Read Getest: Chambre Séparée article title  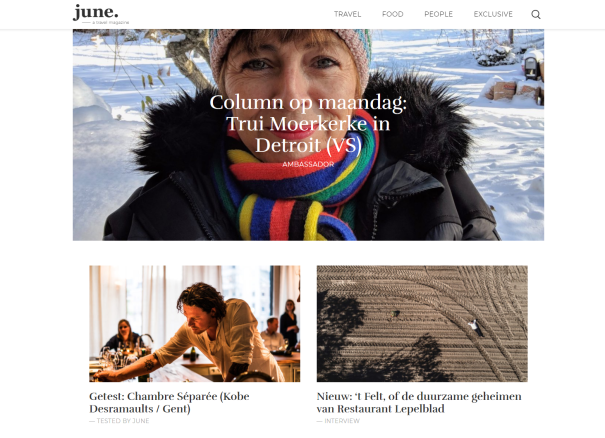tap(169, 402)
